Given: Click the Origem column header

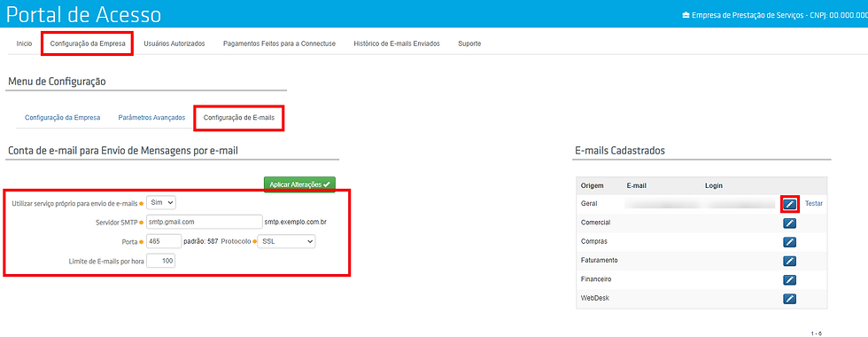Looking at the screenshot, I should coord(593,185).
